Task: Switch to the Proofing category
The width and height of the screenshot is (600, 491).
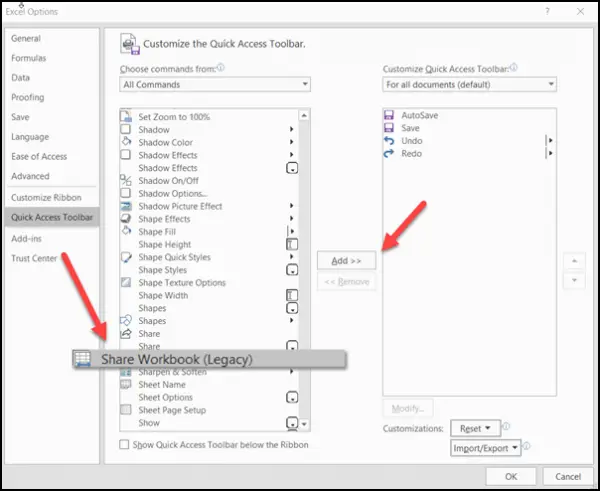Action: pos(28,97)
